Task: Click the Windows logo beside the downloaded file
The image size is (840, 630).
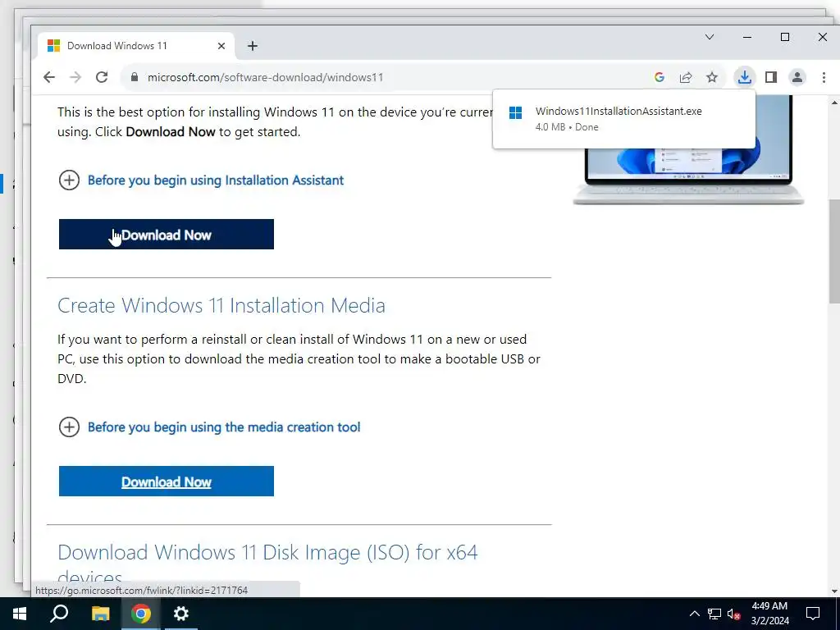Action: coord(515,112)
